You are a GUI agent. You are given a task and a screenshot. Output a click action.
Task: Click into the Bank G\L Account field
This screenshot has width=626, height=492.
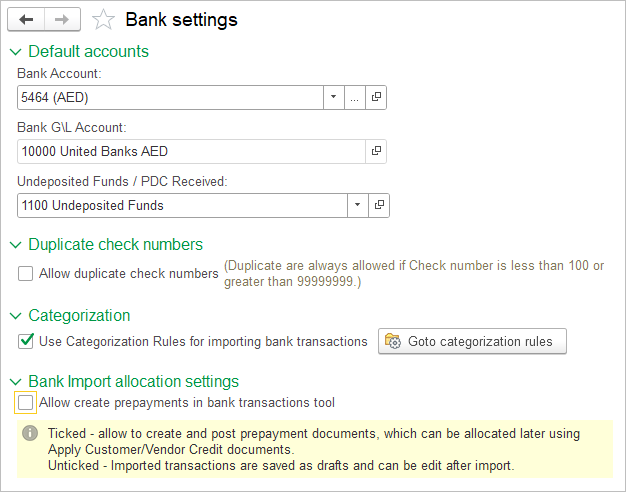coord(190,151)
